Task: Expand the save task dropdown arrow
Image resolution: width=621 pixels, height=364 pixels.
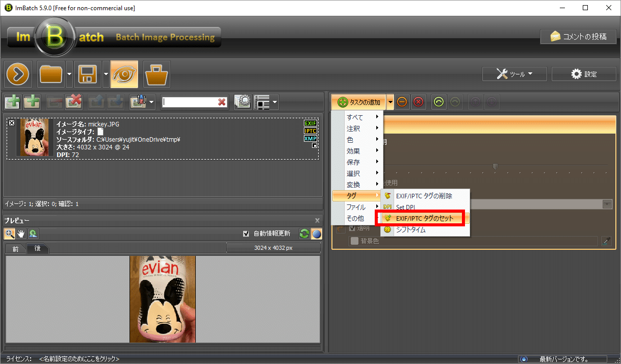Action: [106, 74]
